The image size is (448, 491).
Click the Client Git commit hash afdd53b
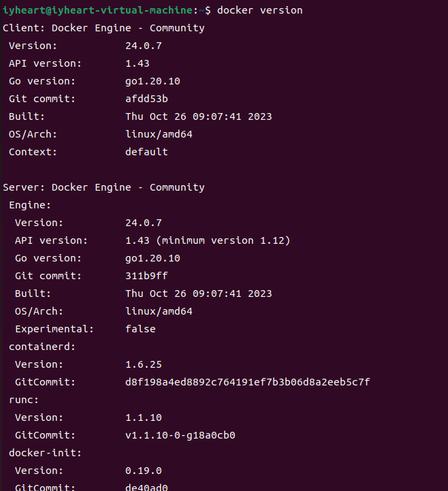(147, 99)
